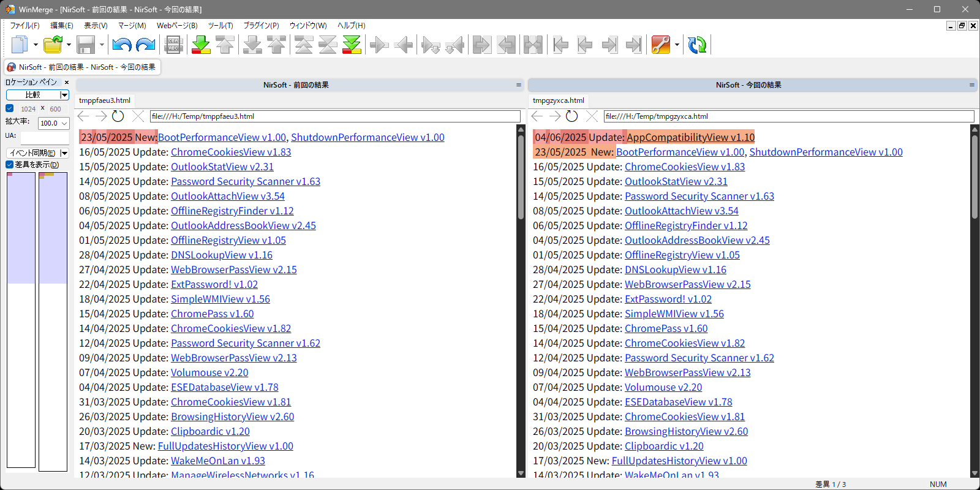Viewport: 980px width, 490px height.
Task: Click the Open folder toolbar icon
Action: pyautogui.click(x=53, y=45)
